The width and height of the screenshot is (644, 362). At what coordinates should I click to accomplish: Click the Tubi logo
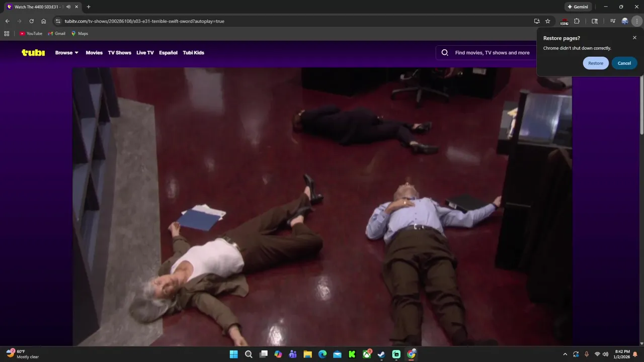(33, 52)
